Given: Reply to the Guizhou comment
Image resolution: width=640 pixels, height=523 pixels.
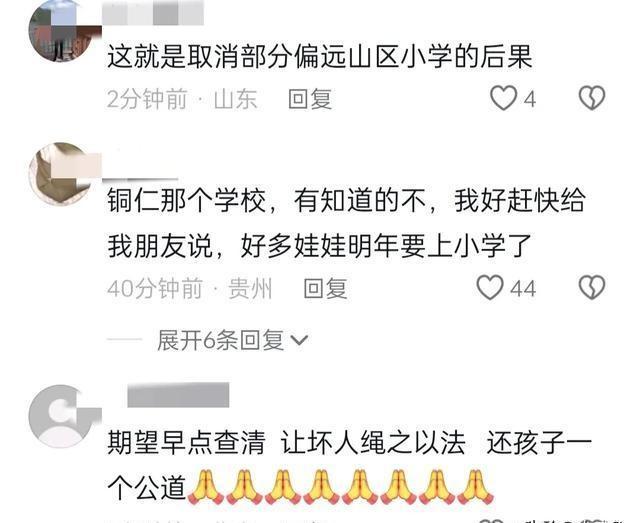Looking at the screenshot, I should tap(325, 289).
